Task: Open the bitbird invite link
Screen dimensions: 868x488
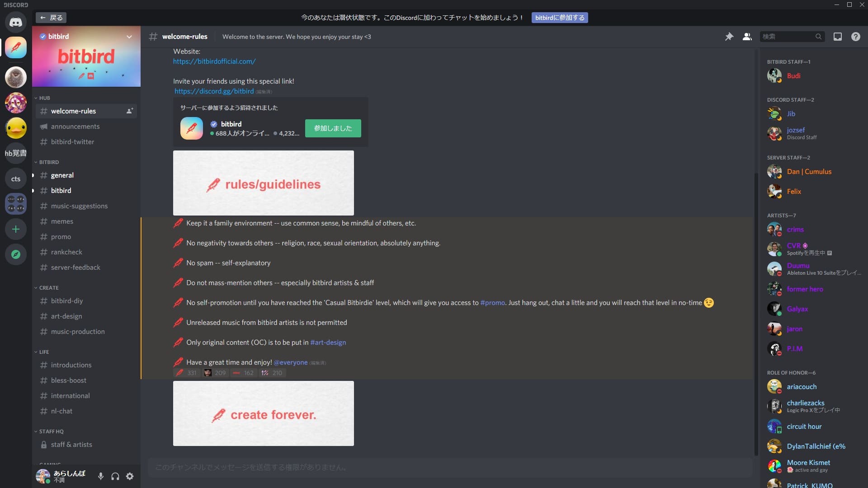Action: tap(214, 91)
